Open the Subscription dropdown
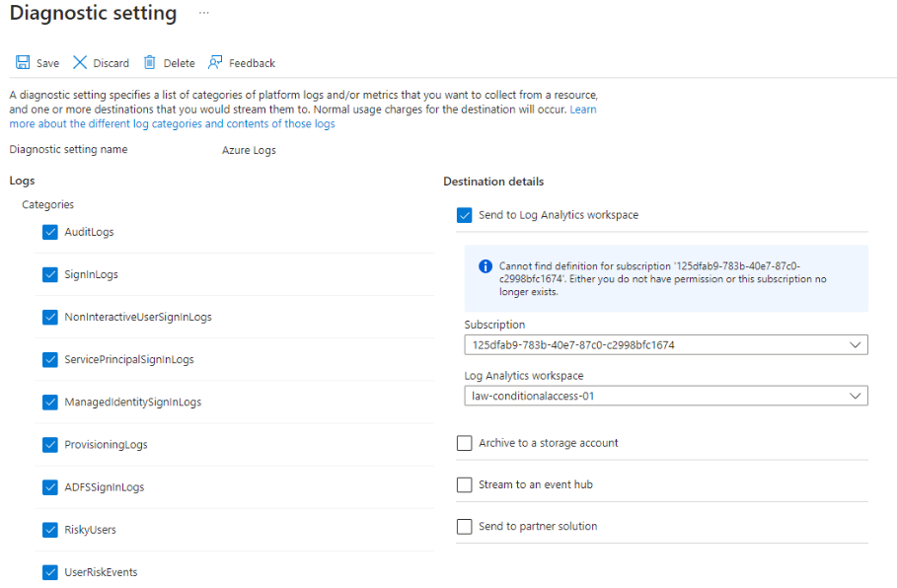Screen dimensions: 897x588 coord(666,345)
